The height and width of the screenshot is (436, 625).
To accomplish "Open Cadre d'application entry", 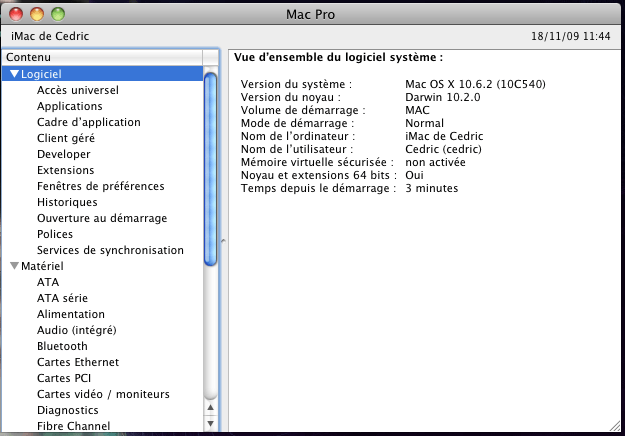I will tap(88, 122).
